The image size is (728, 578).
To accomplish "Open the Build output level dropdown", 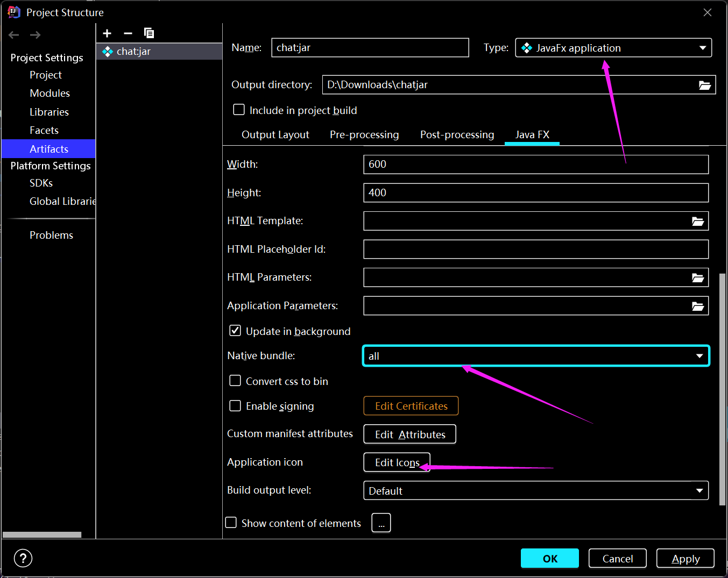I will 536,490.
